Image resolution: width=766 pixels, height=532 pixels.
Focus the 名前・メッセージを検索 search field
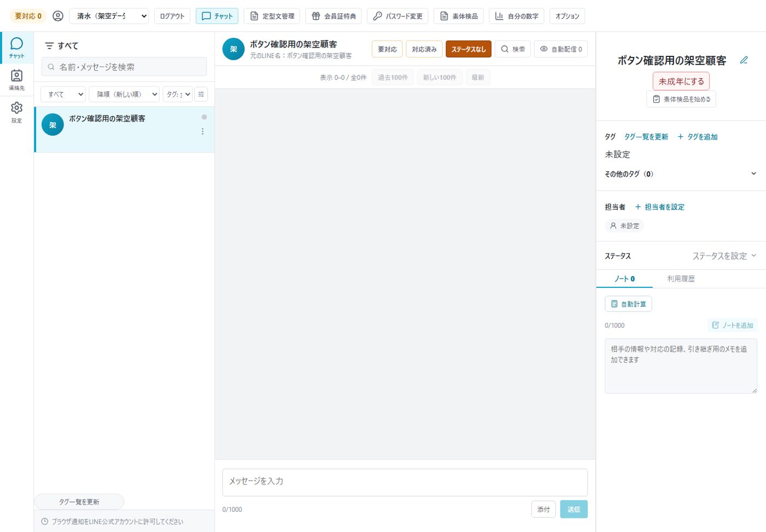click(x=124, y=67)
